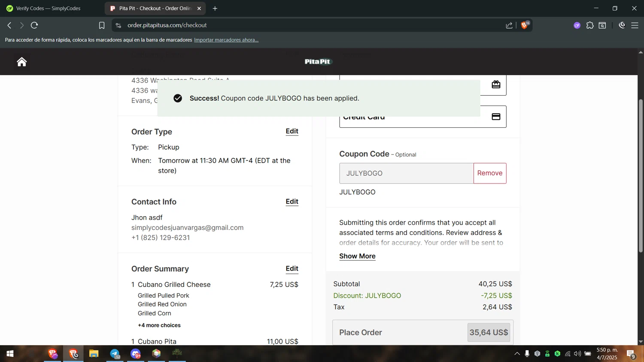This screenshot has height=362, width=644.
Task: Edit the Contact Info section
Action: coord(292,202)
